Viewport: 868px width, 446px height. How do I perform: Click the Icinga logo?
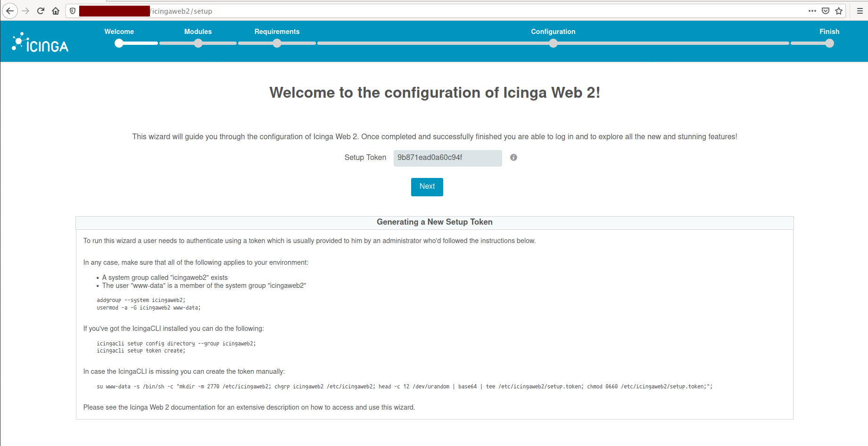(x=40, y=42)
